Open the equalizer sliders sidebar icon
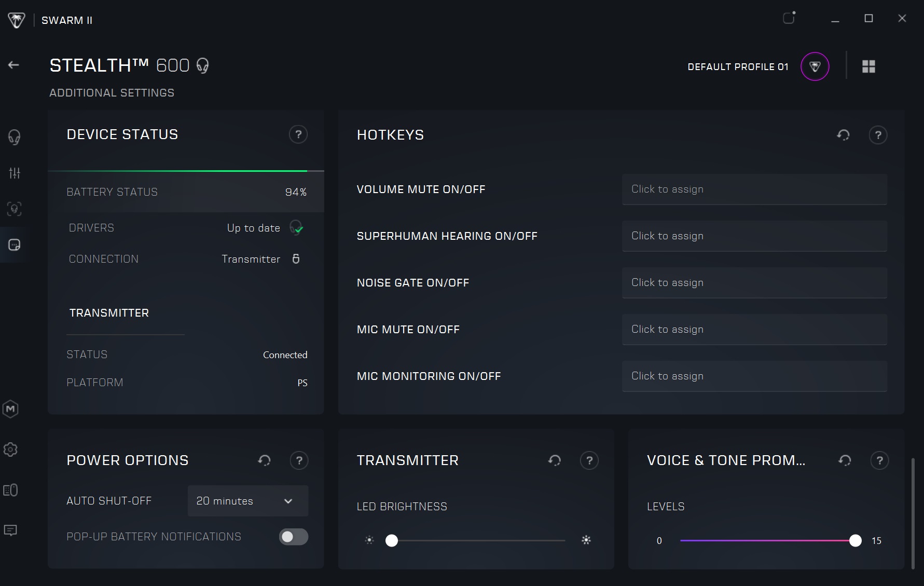This screenshot has width=924, height=586. (14, 173)
